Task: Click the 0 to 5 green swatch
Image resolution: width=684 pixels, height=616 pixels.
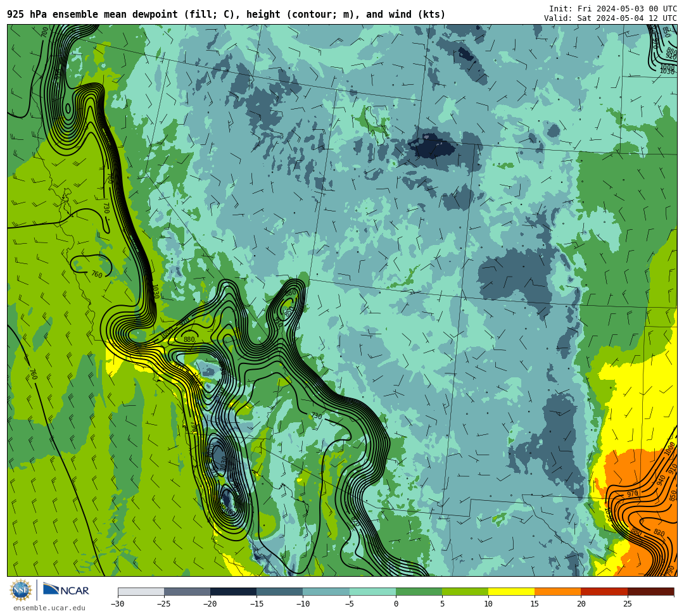Action: pyautogui.click(x=419, y=591)
